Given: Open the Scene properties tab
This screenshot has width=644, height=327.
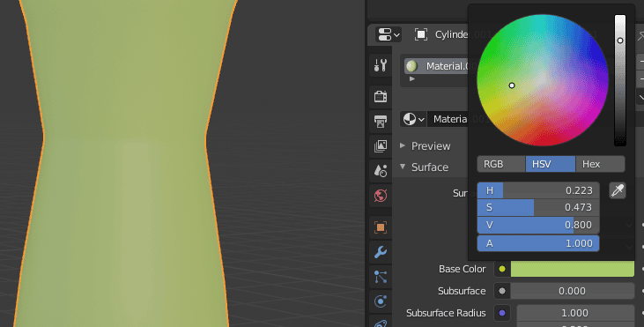Looking at the screenshot, I should [381, 170].
